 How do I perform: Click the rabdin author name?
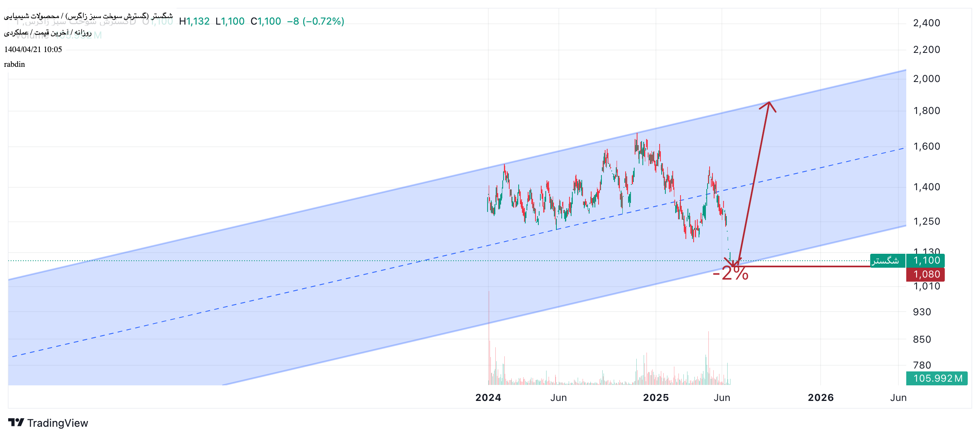[x=14, y=64]
